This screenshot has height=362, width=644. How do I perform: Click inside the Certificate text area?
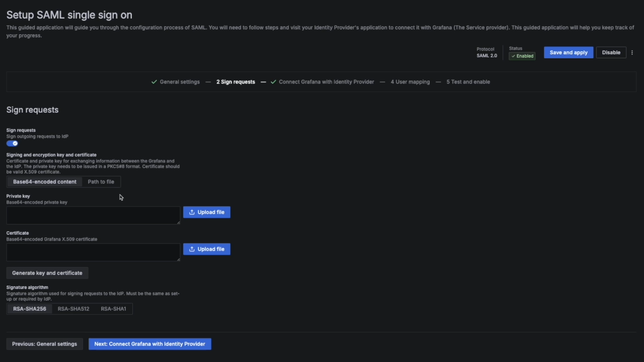[x=93, y=252]
